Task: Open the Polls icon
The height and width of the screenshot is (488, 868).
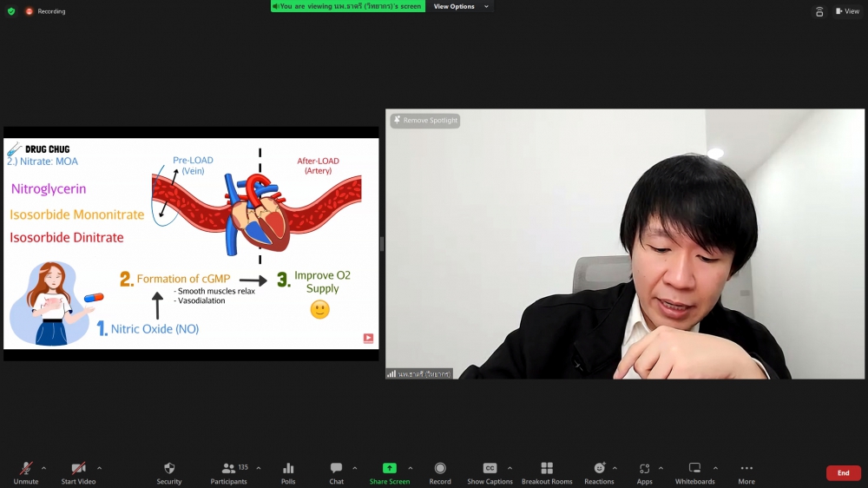Action: click(x=288, y=469)
